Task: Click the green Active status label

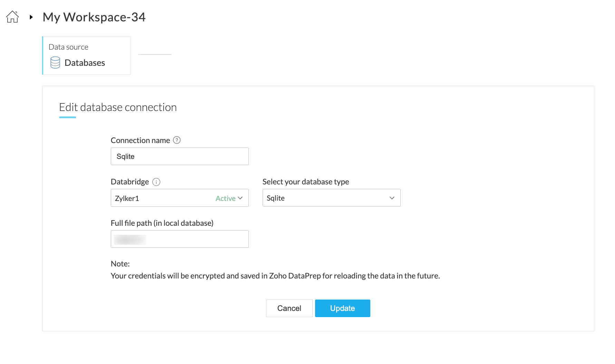Action: (x=225, y=199)
